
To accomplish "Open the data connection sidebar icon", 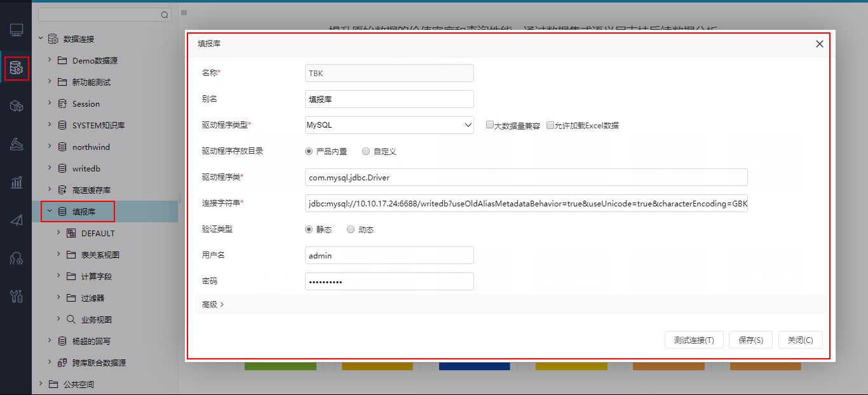I will pyautogui.click(x=17, y=68).
